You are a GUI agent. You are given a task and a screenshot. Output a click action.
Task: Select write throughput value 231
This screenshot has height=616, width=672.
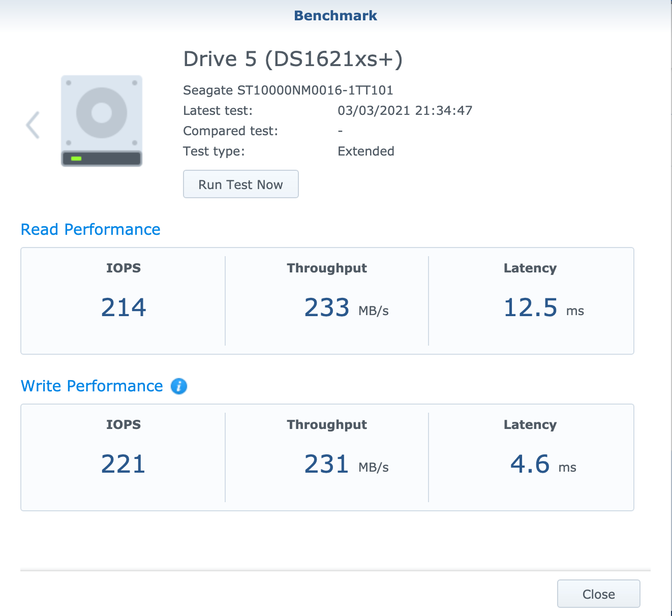pos(326,464)
